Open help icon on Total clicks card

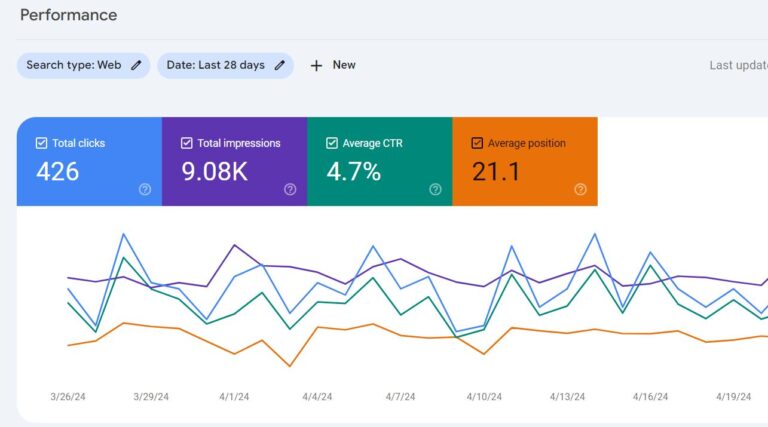[x=145, y=189]
